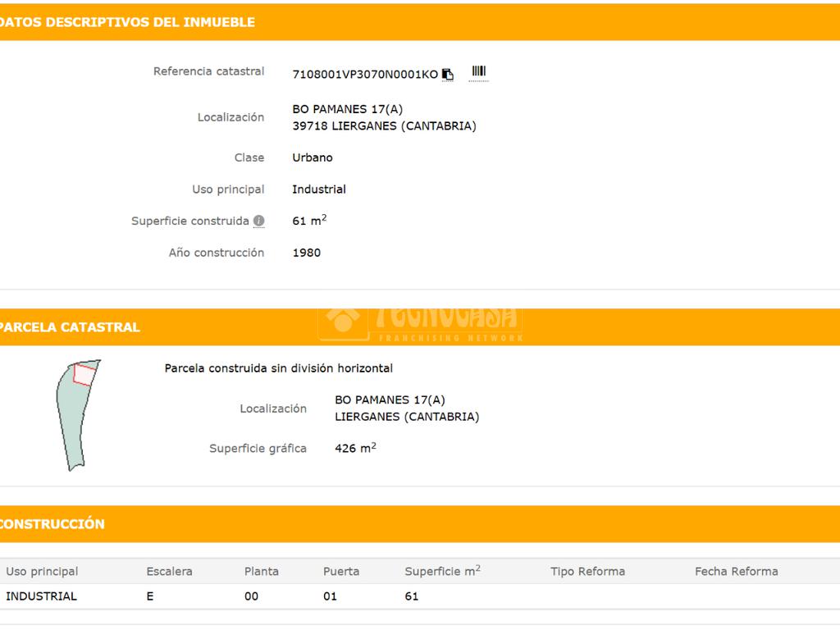Click the barcode icon beside the reference
The width and height of the screenshot is (840, 630).
(478, 73)
